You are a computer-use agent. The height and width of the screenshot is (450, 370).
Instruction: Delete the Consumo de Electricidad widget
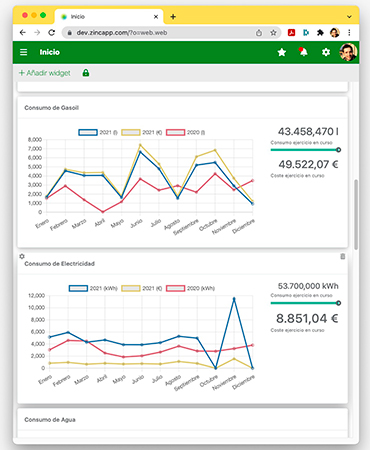click(342, 256)
